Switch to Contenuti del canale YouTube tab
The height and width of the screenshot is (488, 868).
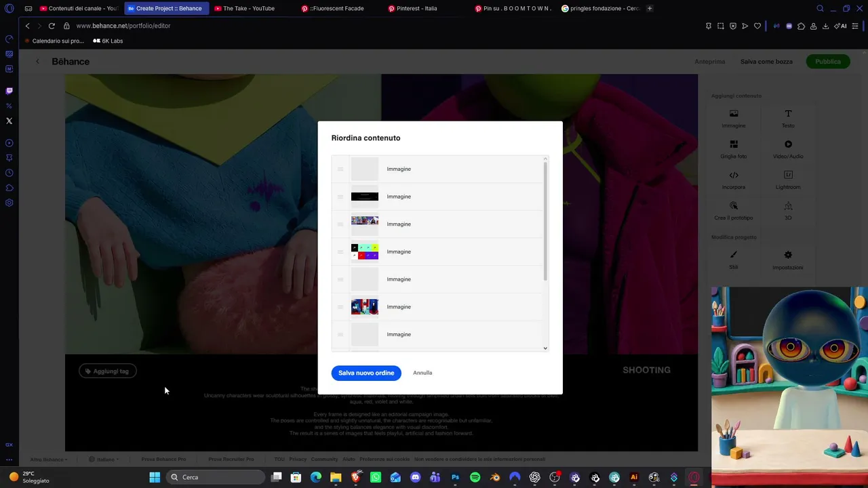click(79, 9)
